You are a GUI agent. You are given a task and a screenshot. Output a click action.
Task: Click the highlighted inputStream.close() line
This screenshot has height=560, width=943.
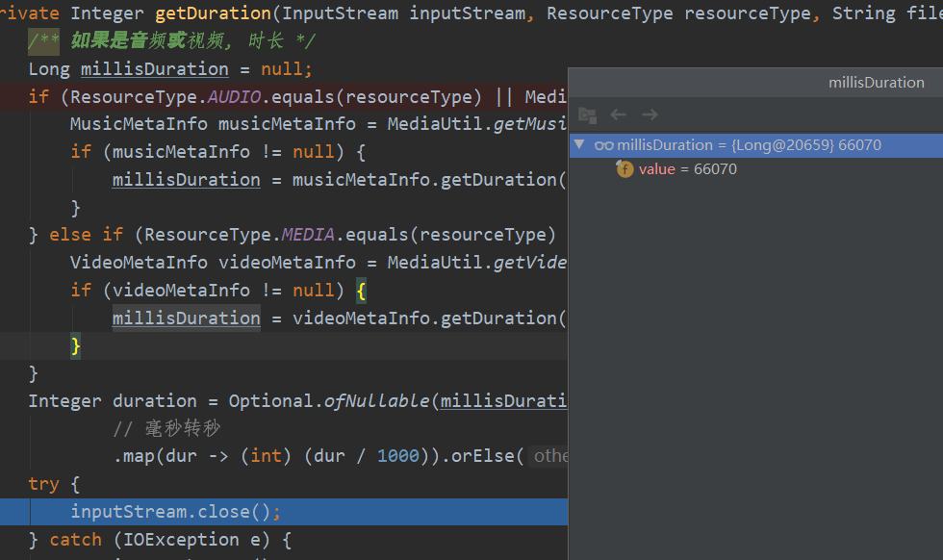tap(284, 512)
